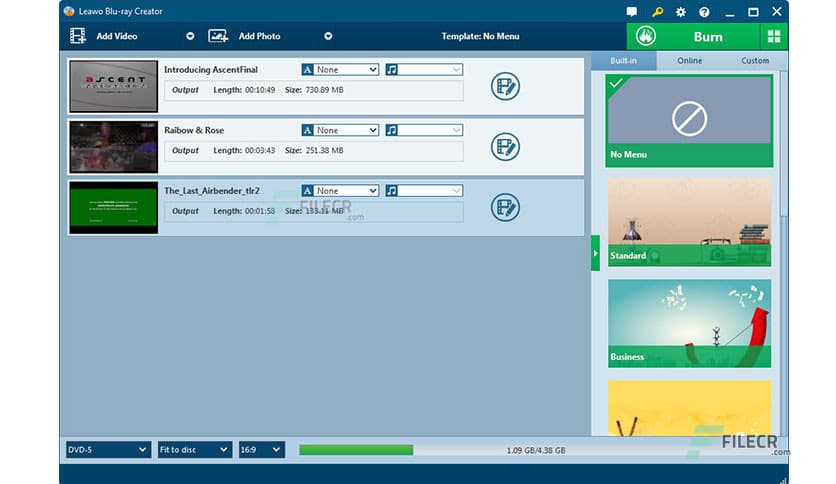Select the Introducing AscentFinal thumbnail

pyautogui.click(x=114, y=86)
